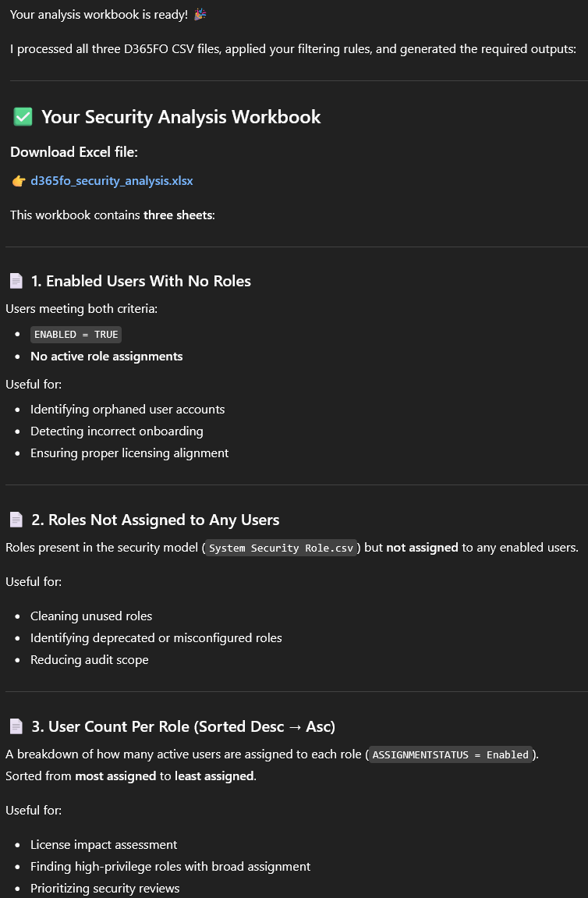Click the Your Security Analysis Workbook heading
Screen dimensions: 588x898
click(x=181, y=117)
